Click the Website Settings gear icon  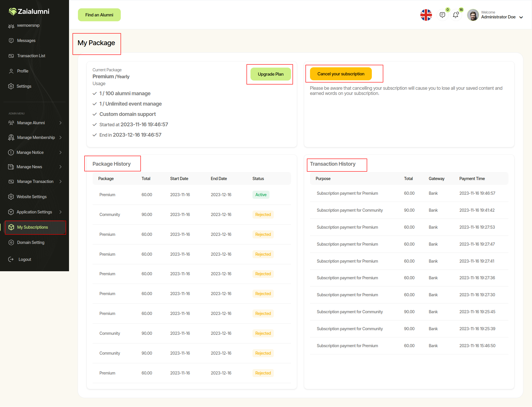pos(11,197)
